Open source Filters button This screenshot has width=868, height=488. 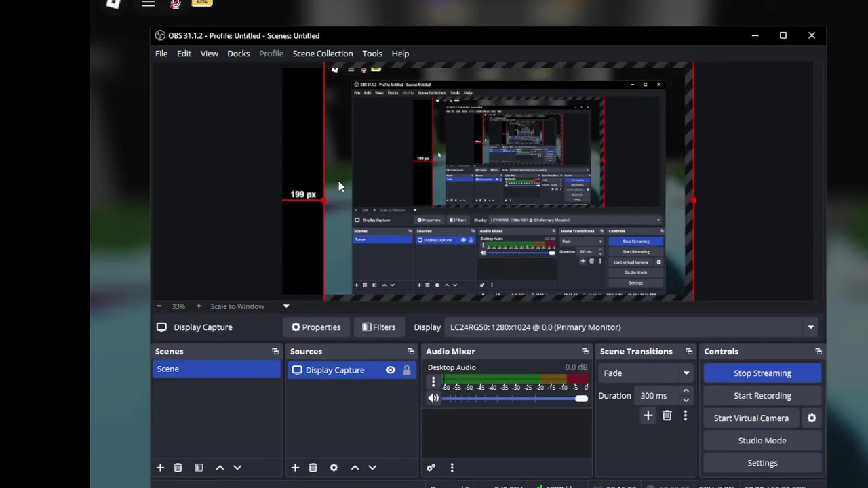(378, 327)
